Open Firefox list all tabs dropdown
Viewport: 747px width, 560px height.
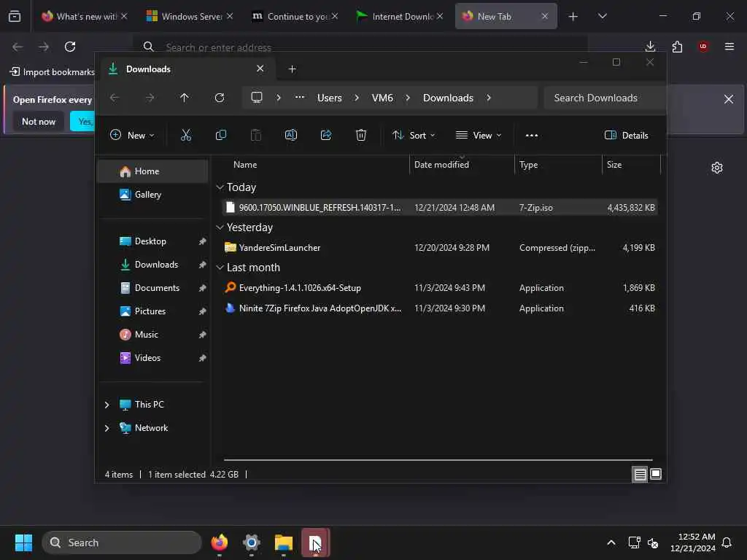[x=602, y=16]
